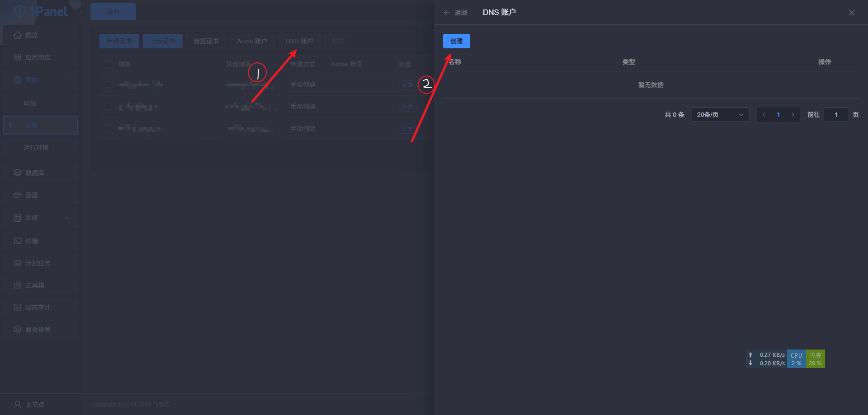Go to the next page arrow

point(793,115)
